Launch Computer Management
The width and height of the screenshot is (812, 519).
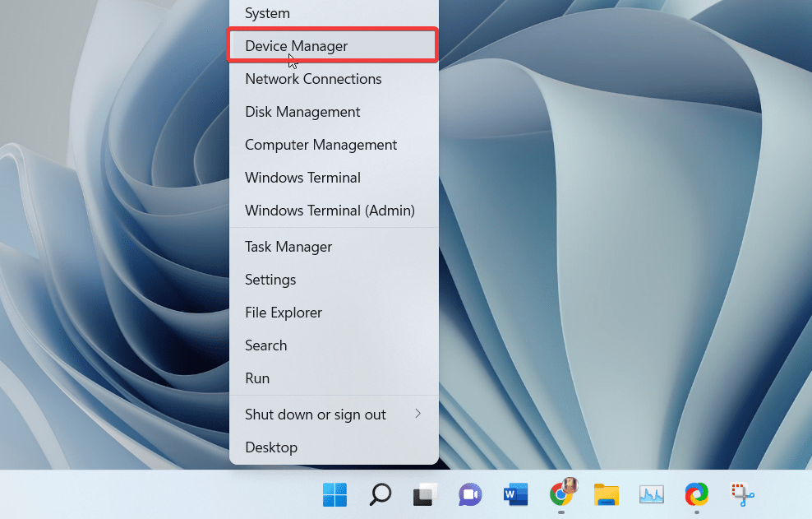pos(321,145)
